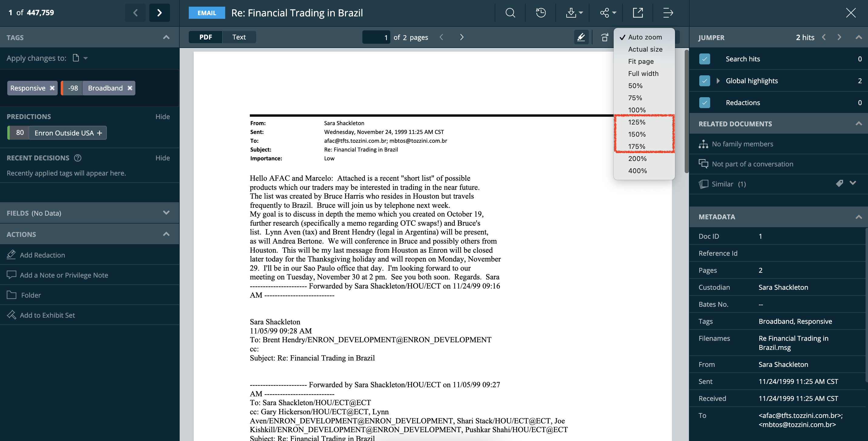Expand the Fields panel
868x441 pixels.
(x=166, y=212)
